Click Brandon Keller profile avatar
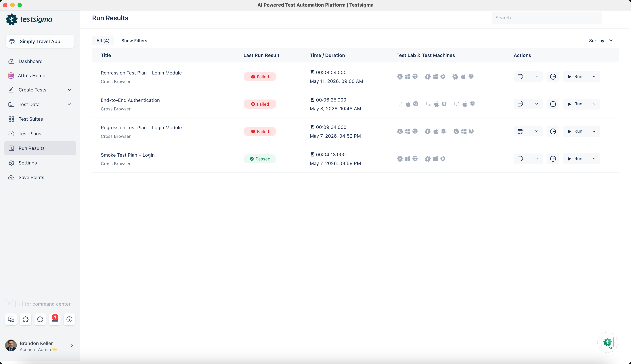The width and height of the screenshot is (631, 364). (x=11, y=346)
